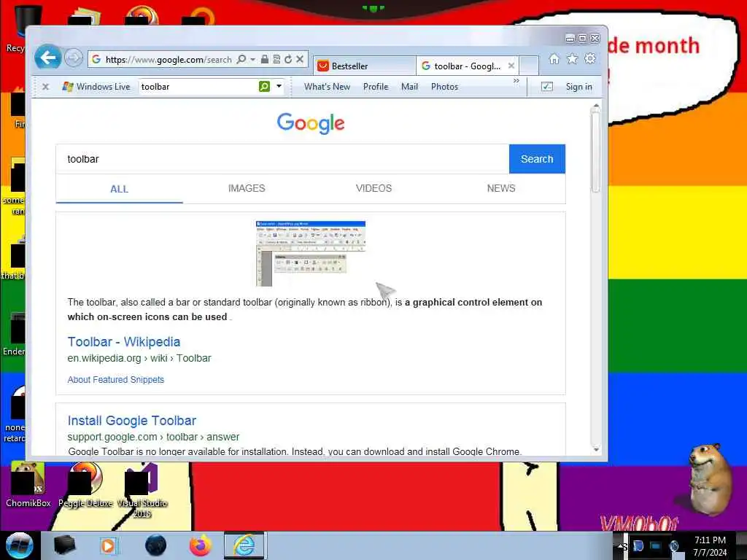Image resolution: width=747 pixels, height=560 pixels.
Task: Click About Featured Snippets link
Action: point(116,379)
